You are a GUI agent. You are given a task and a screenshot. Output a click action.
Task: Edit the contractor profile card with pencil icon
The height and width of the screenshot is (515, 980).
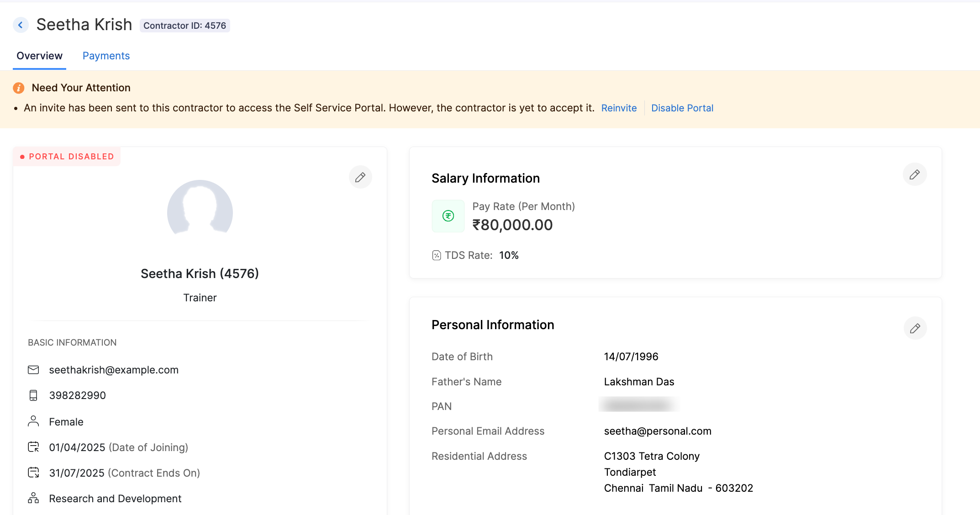click(360, 177)
